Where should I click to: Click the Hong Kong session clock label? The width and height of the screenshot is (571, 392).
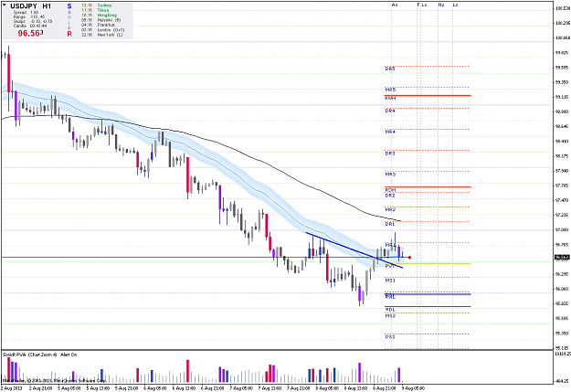[107, 16]
